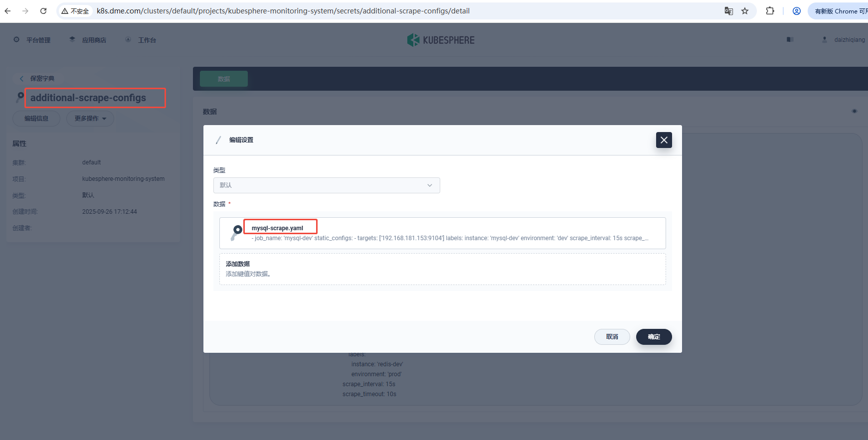Screen dimensions: 868x440
Task: Click the 确定 confirm button
Action: pyautogui.click(x=654, y=337)
